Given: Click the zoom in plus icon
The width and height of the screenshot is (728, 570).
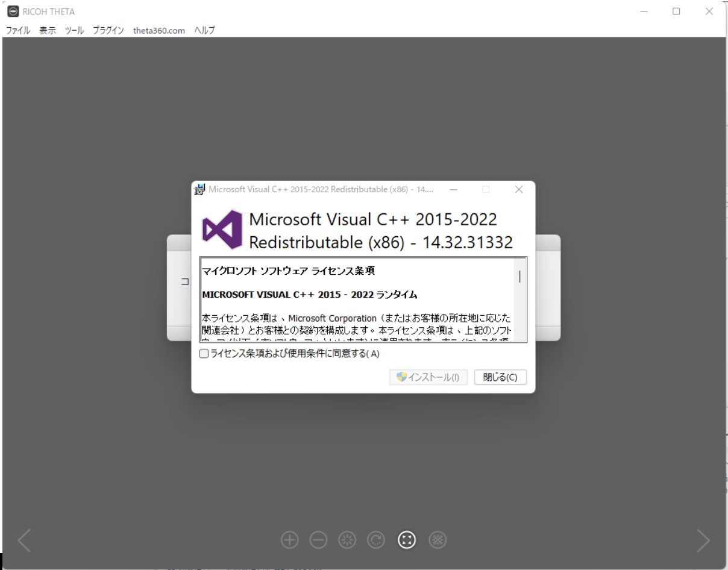Looking at the screenshot, I should click(290, 540).
